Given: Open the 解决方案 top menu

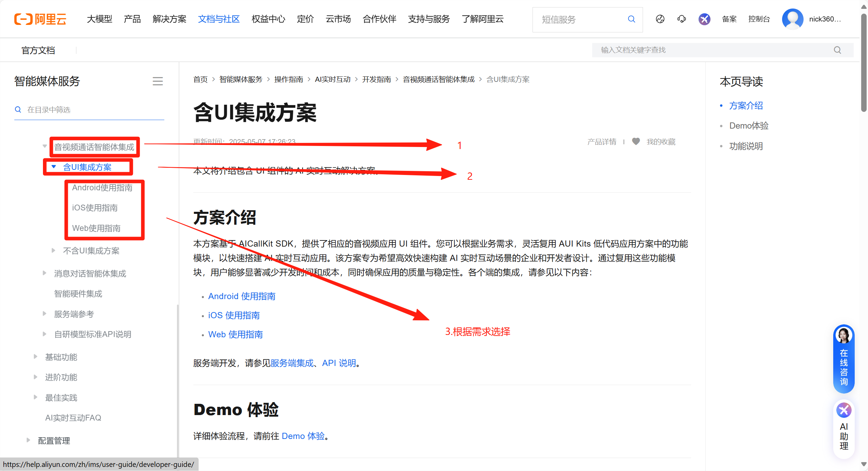Looking at the screenshot, I should [x=169, y=19].
